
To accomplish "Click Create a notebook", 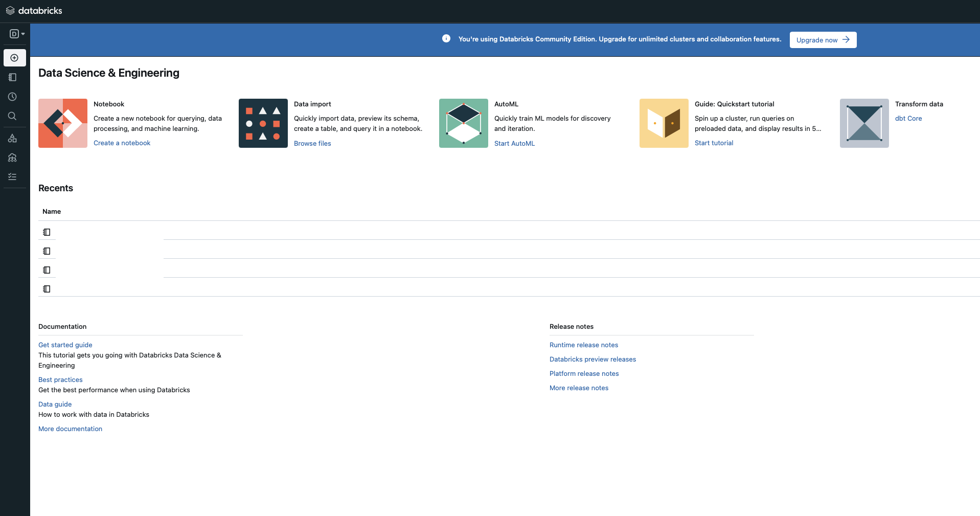I will click(122, 143).
